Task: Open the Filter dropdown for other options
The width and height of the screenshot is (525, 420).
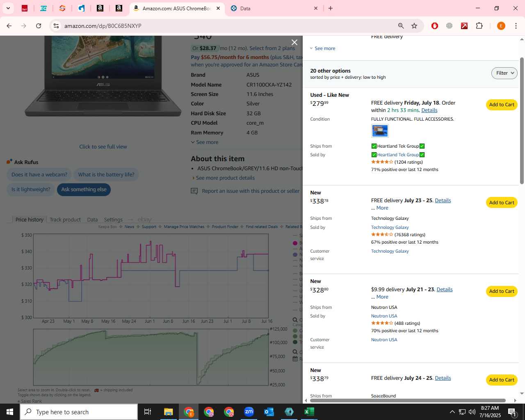Action: pyautogui.click(x=504, y=73)
